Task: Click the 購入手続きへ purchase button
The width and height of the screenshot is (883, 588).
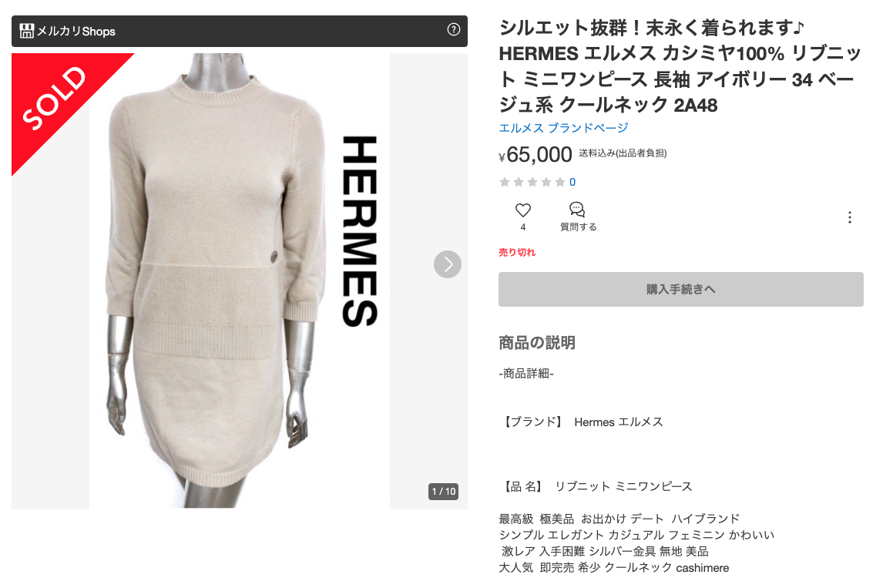Action: pyautogui.click(x=681, y=290)
